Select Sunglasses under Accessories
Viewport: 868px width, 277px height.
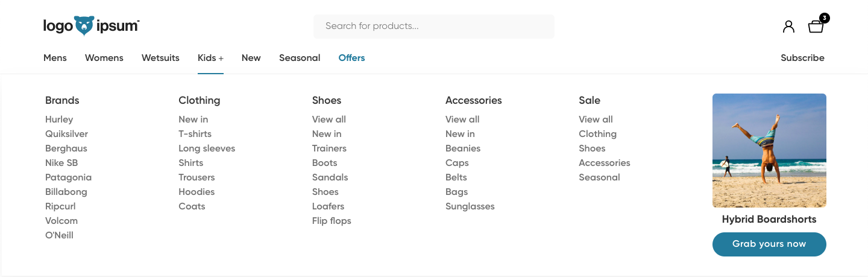tap(470, 206)
